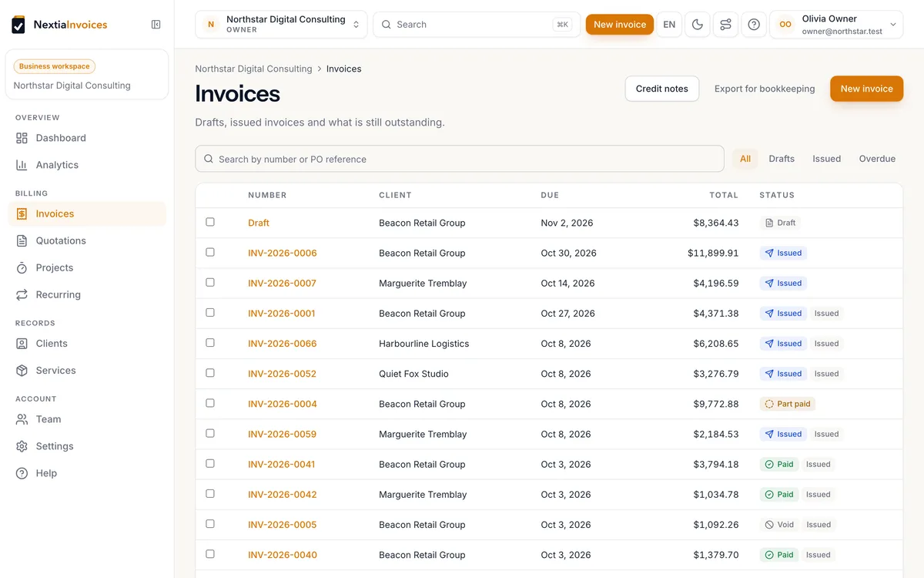This screenshot has width=924, height=578.
Task: Click the Dashboard icon in the sidebar
Action: click(22, 138)
